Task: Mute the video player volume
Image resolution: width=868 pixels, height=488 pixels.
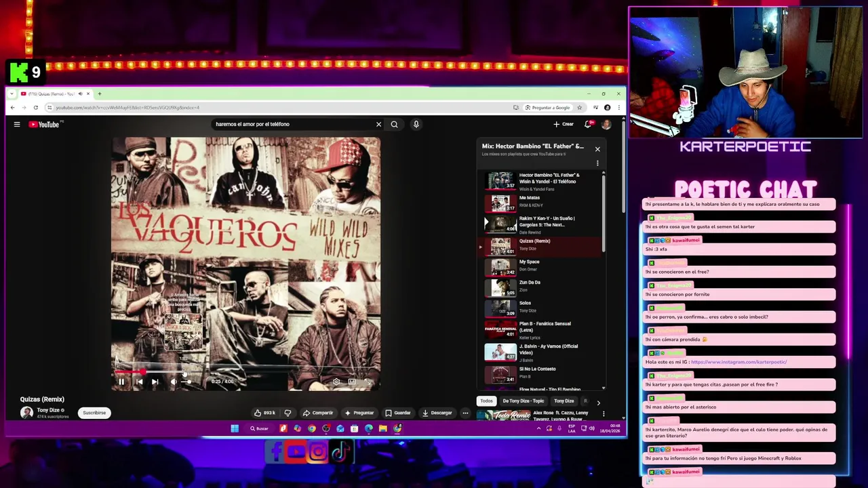Action: pyautogui.click(x=173, y=382)
